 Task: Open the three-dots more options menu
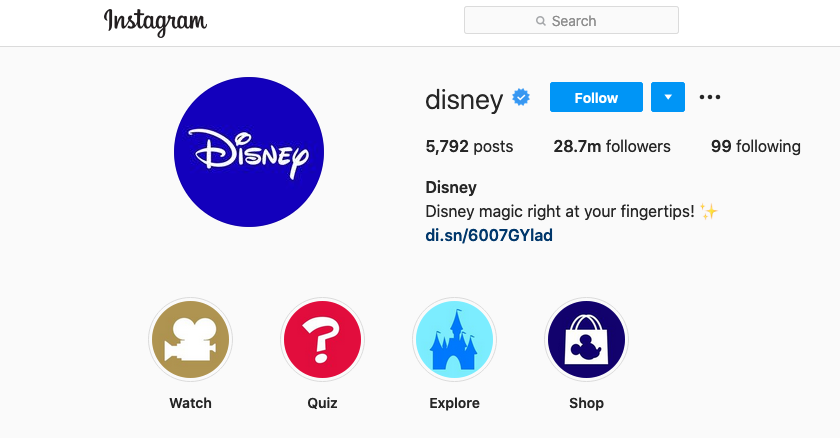click(x=710, y=97)
